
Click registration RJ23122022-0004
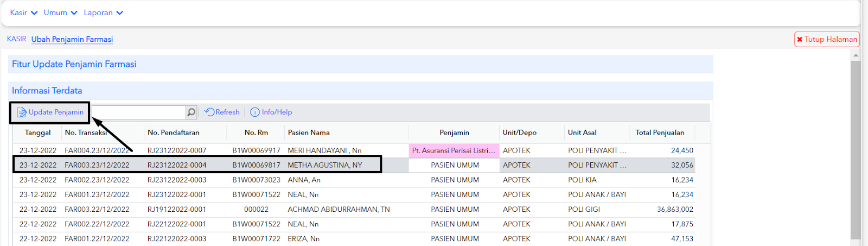click(x=177, y=165)
